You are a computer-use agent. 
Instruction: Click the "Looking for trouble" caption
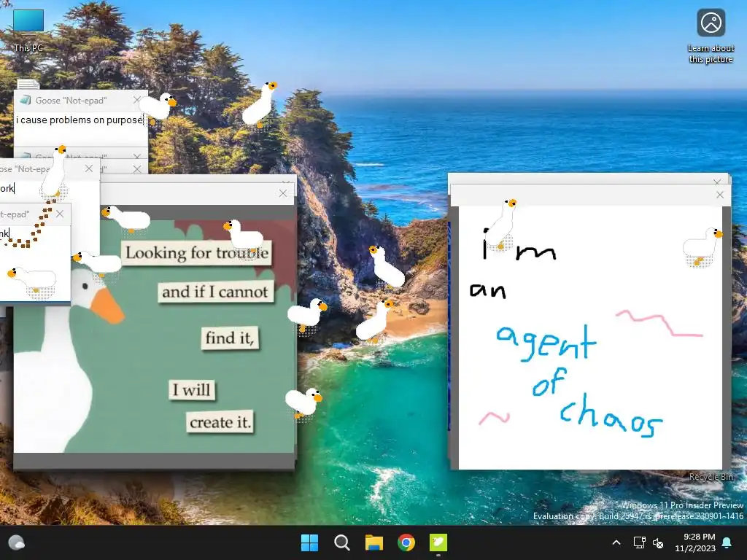[197, 253]
